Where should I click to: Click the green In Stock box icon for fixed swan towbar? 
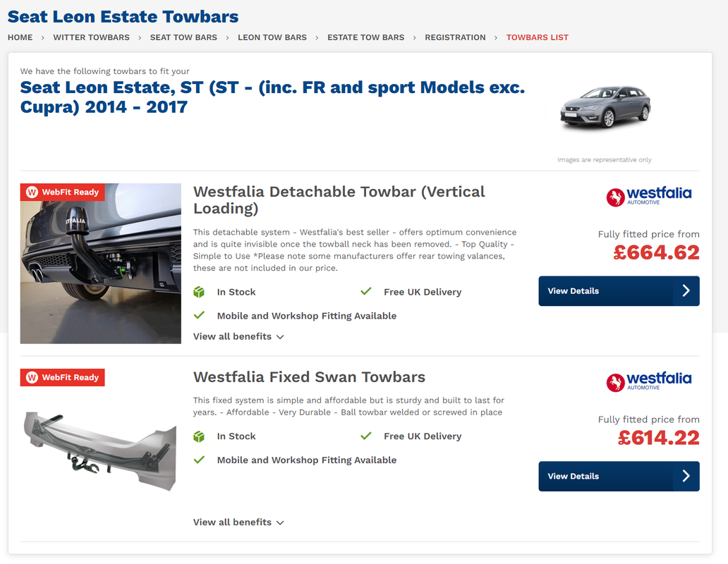click(x=199, y=436)
